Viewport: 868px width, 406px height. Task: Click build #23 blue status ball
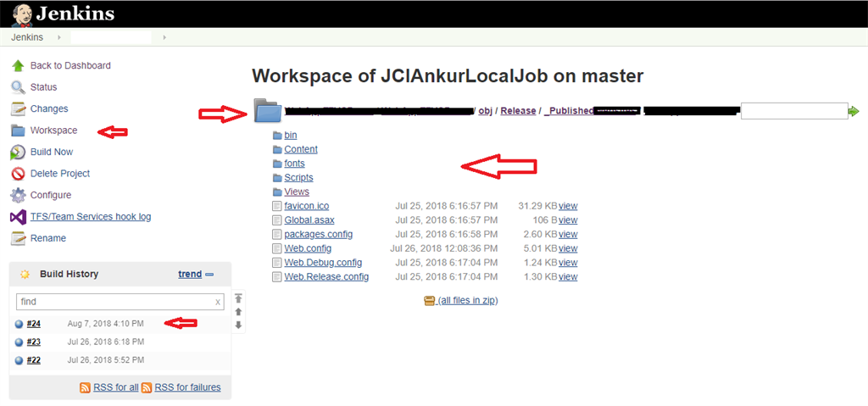point(19,342)
